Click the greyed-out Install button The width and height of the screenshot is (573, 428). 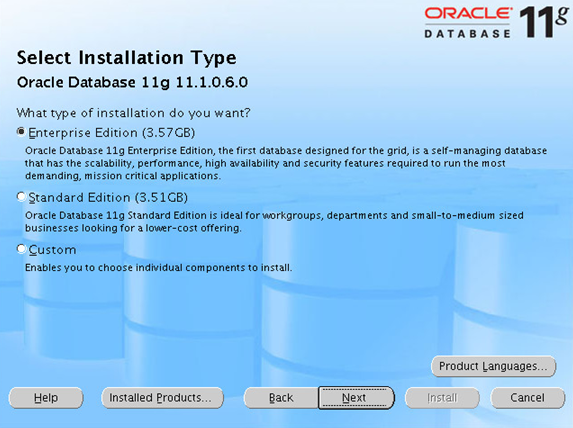(442, 398)
